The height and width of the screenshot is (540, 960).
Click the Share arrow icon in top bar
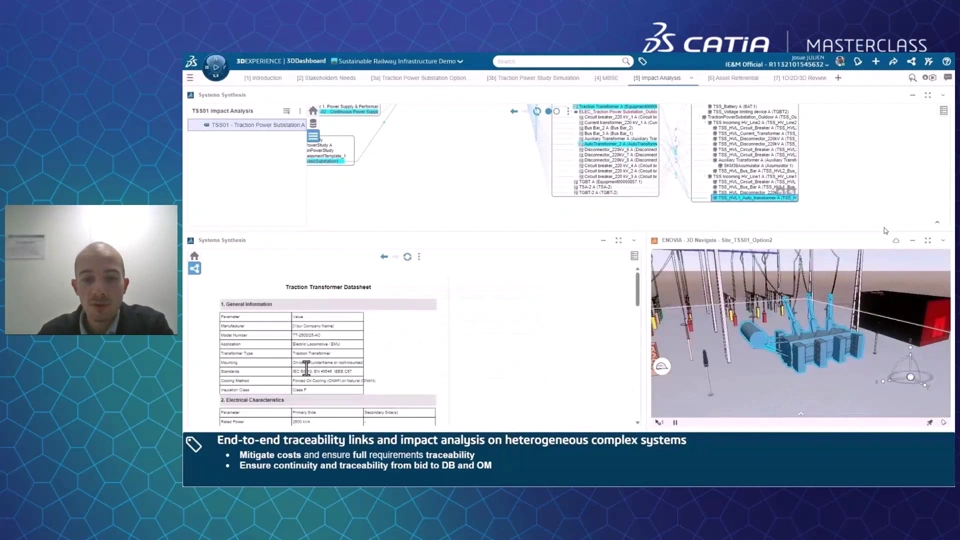pos(893,61)
